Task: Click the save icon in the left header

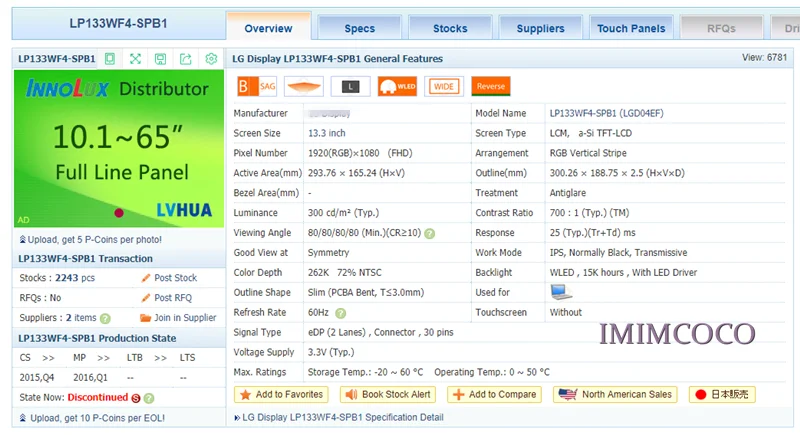Action: 160,59
